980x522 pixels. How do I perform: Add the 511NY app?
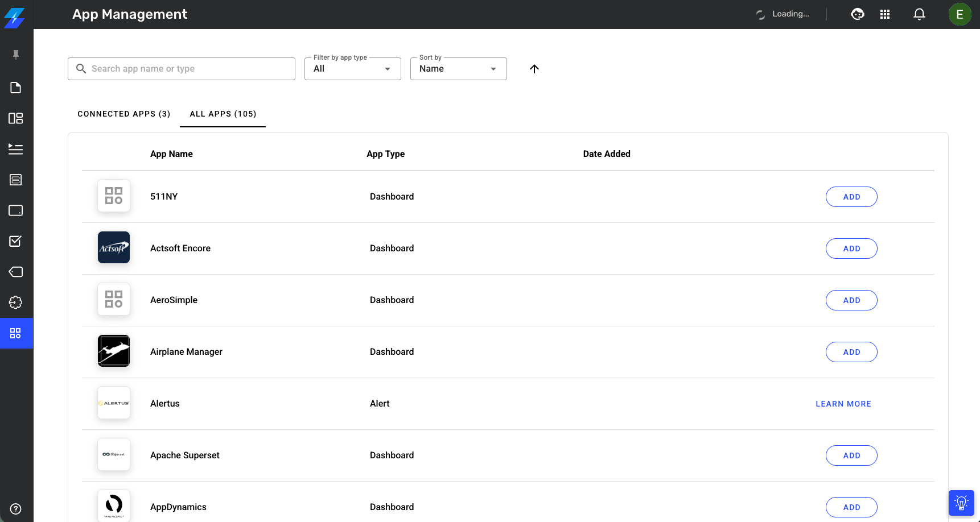click(x=851, y=197)
